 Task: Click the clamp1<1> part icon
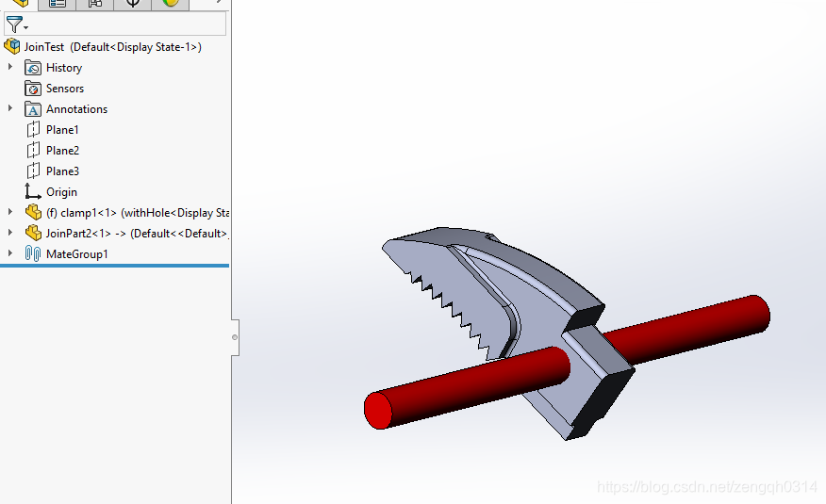tap(33, 212)
